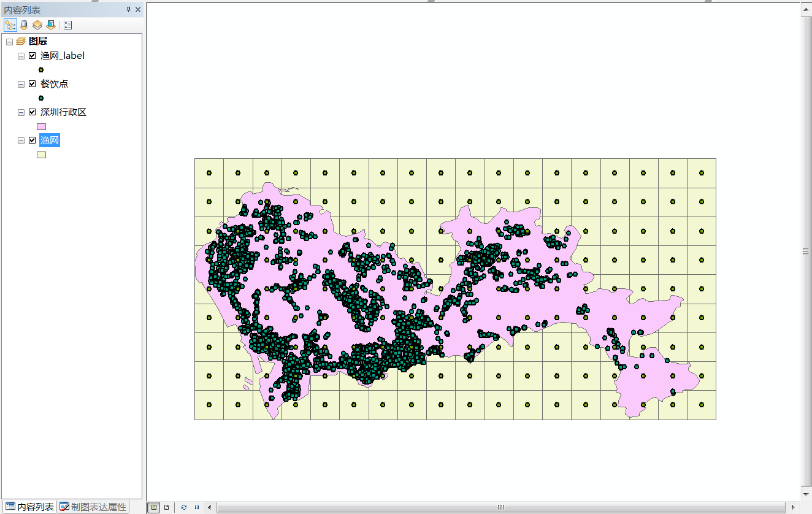
Task: Switch to List By Drawing Order view
Action: [x=10, y=25]
